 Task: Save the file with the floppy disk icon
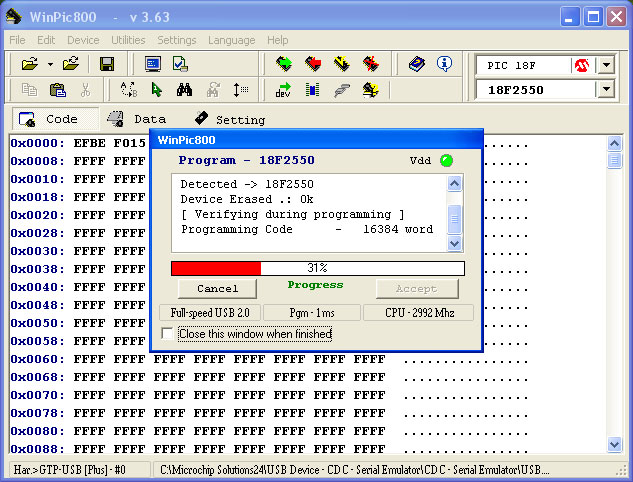pyautogui.click(x=107, y=64)
